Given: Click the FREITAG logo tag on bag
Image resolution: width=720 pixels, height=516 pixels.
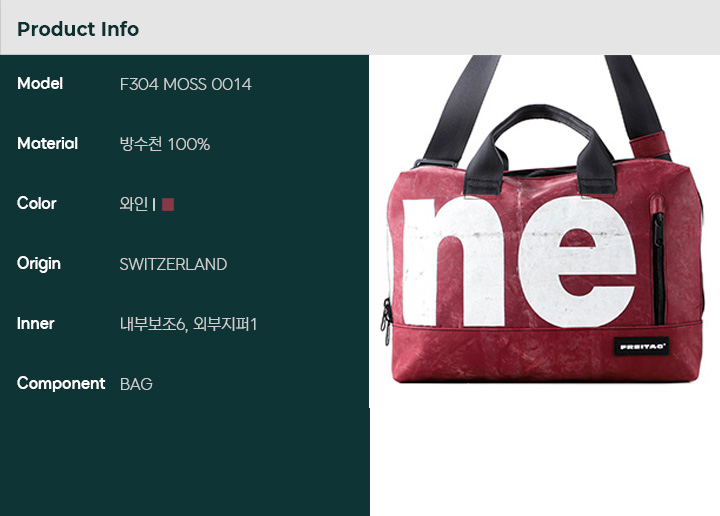Looking at the screenshot, I should click(642, 347).
